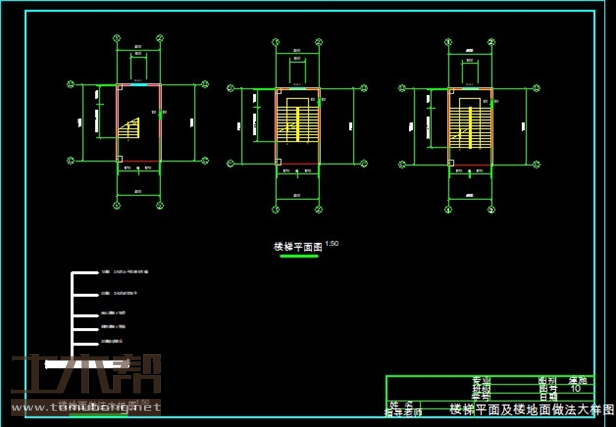Click the 日期 field in title block

coord(548,396)
